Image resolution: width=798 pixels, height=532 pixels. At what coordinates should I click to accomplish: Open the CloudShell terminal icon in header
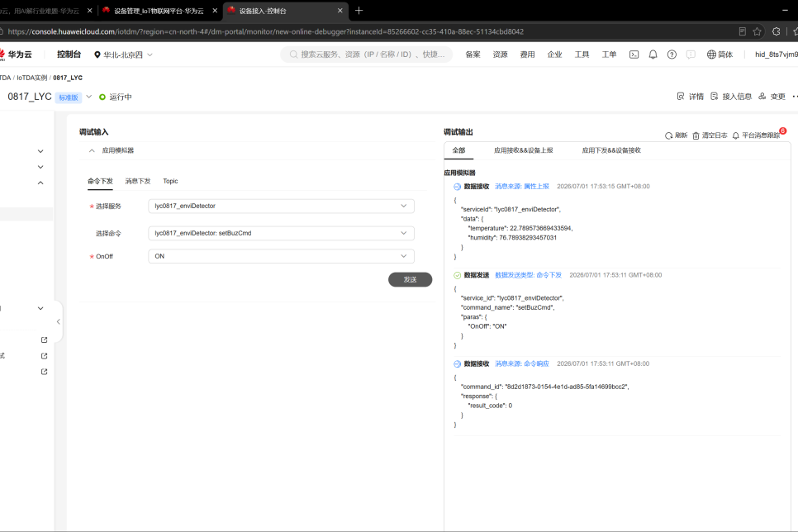click(634, 55)
